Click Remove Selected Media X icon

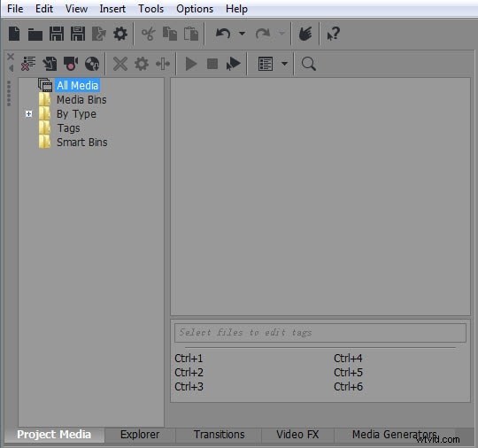pyautogui.click(x=120, y=64)
